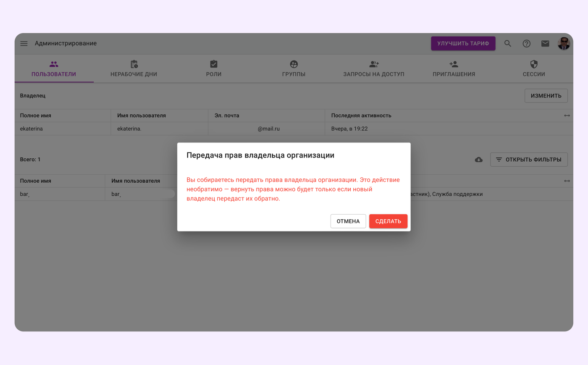Click the users table column resize arrows
Screen dimensions: 588x365
(x=567, y=181)
